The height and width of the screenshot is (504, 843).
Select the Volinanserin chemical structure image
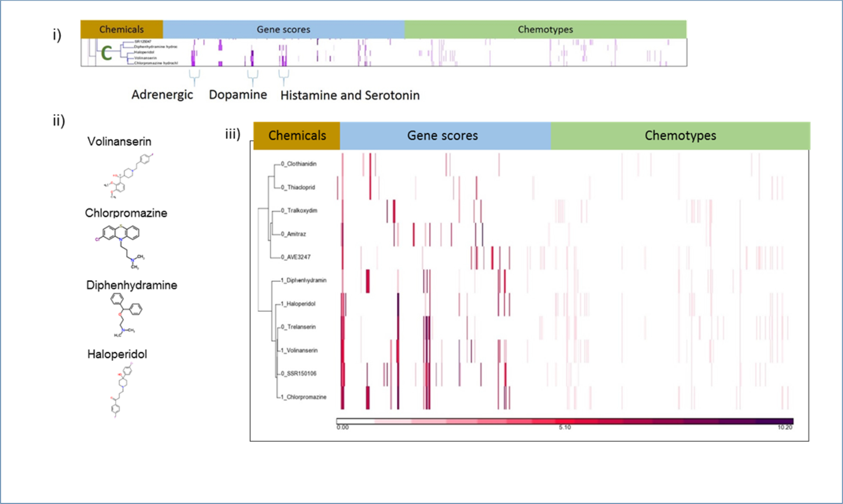pyautogui.click(x=128, y=176)
